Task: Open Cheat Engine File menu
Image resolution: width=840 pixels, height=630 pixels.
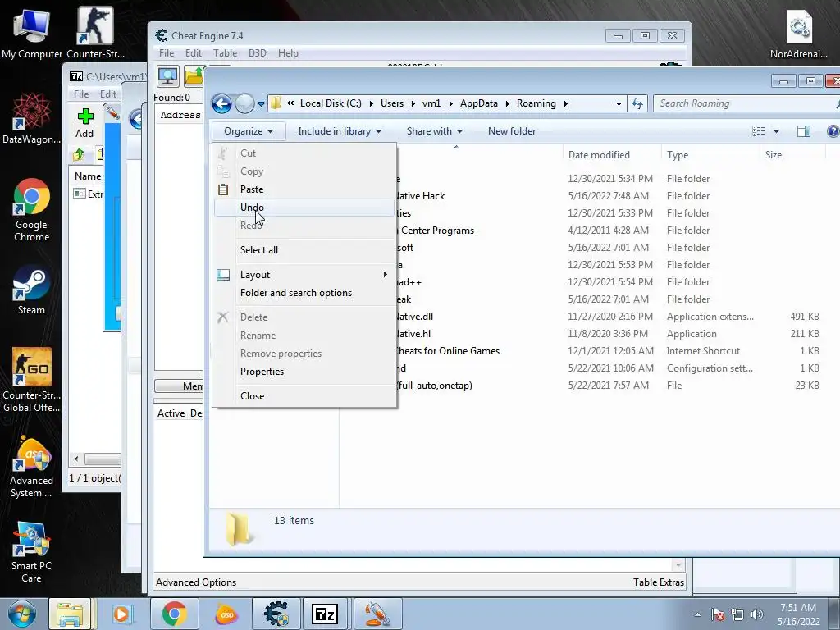Action: (167, 53)
